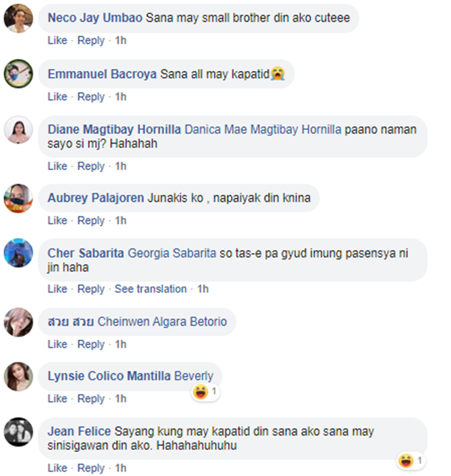Click the haha reaction on Jean Felice's comment

pyautogui.click(x=411, y=461)
